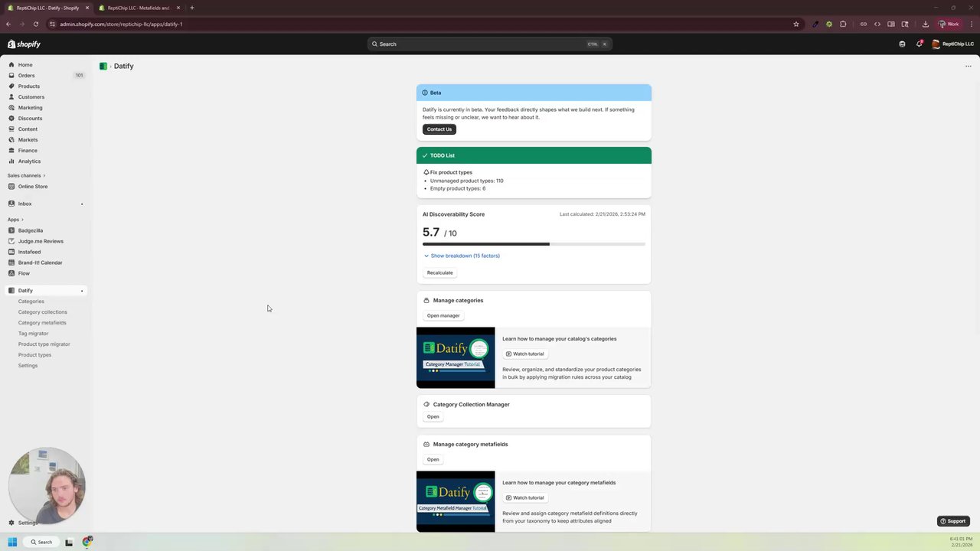Viewport: 980px width, 551px height.
Task: Open the Category Metafield Manager Tutorial thumbnail
Action: point(456,501)
